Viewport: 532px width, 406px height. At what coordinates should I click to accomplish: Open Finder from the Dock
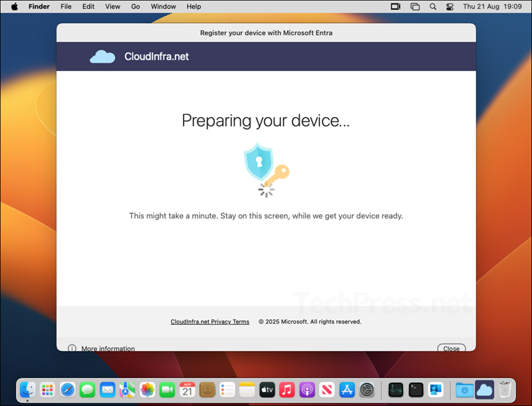point(27,390)
